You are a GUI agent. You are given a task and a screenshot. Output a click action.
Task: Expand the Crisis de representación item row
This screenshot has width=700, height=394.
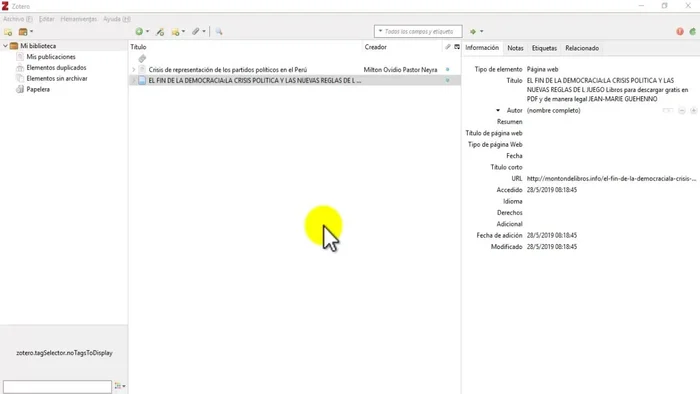click(133, 70)
